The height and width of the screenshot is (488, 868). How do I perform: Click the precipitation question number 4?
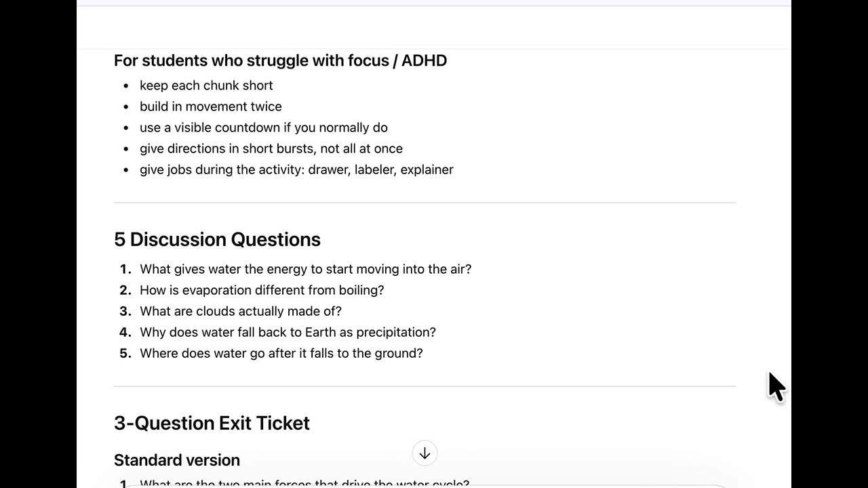click(x=288, y=332)
